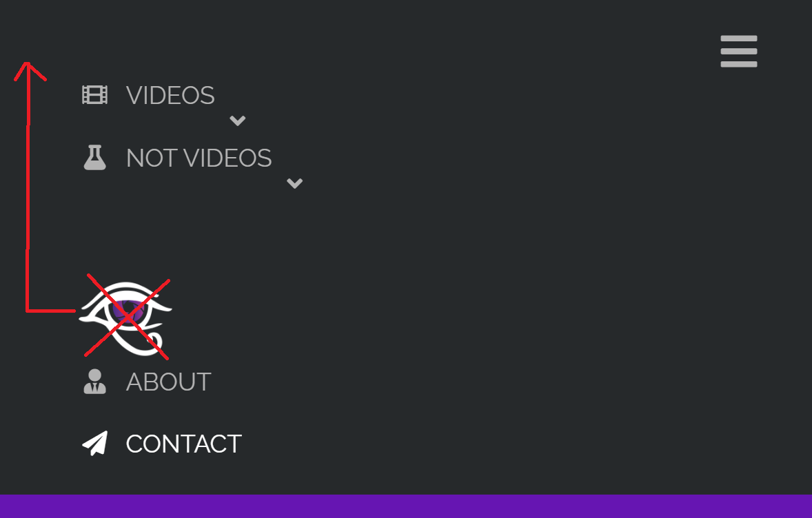The height and width of the screenshot is (518, 812).
Task: Click the purple bar at the bottom
Action: pyautogui.click(x=406, y=506)
